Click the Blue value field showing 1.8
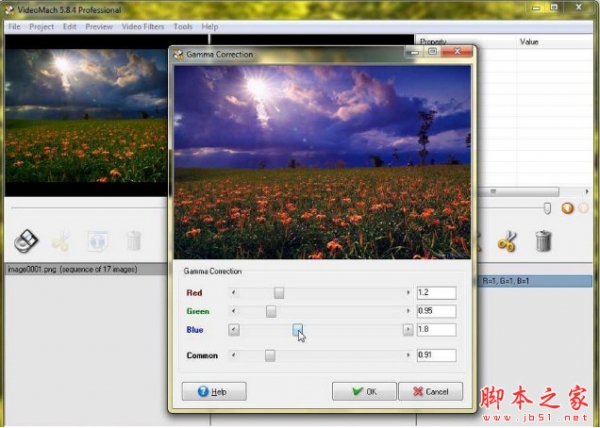The height and width of the screenshot is (428, 600). coord(436,330)
